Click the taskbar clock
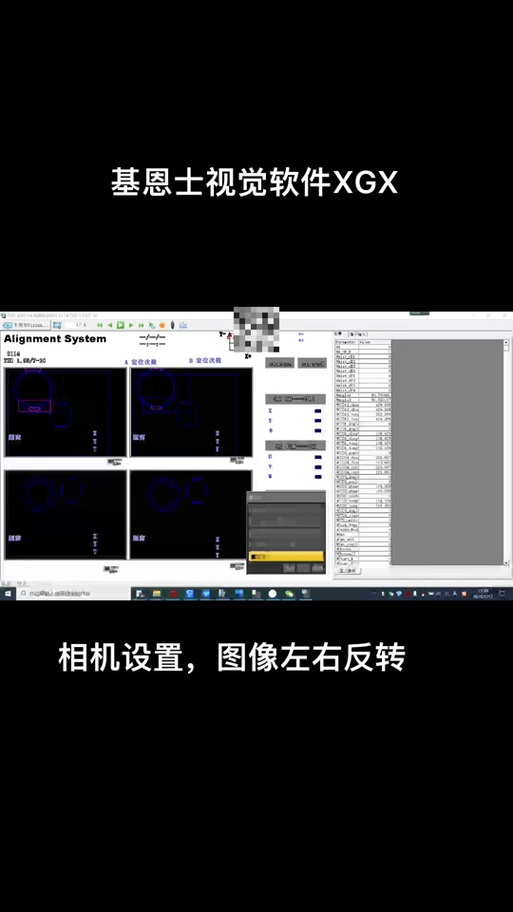513x912 pixels. [482, 593]
